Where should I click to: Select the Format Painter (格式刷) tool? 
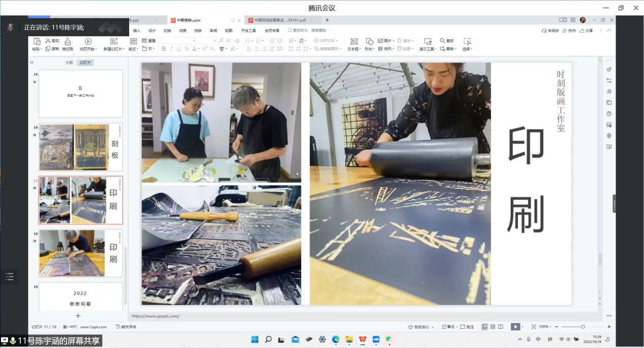click(68, 44)
